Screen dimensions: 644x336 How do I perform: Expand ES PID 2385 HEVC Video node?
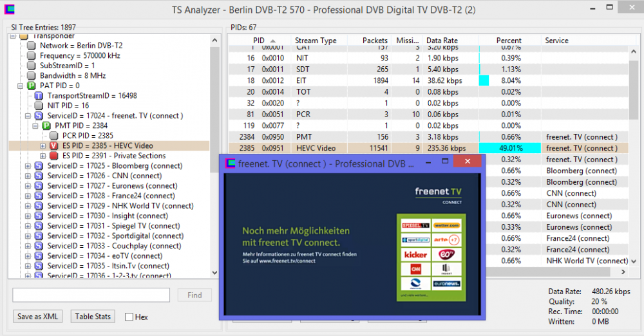pos(43,146)
